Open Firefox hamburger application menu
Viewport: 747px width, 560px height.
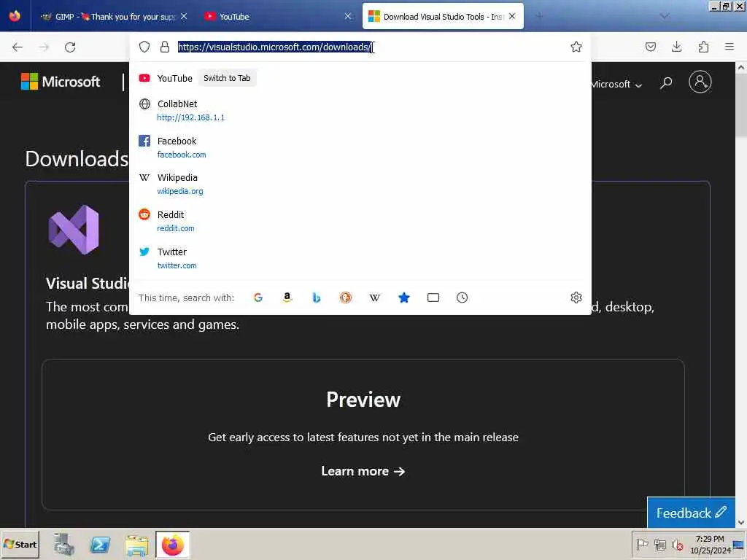point(729,47)
